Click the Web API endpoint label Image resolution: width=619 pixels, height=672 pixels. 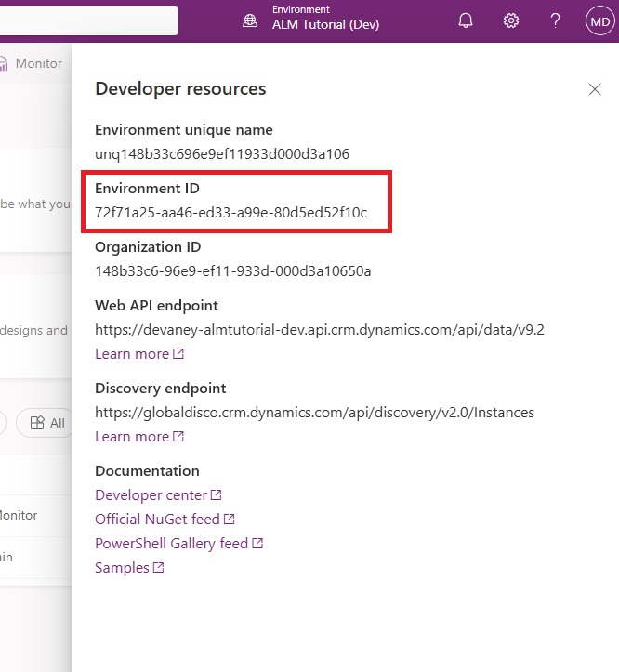(x=156, y=306)
